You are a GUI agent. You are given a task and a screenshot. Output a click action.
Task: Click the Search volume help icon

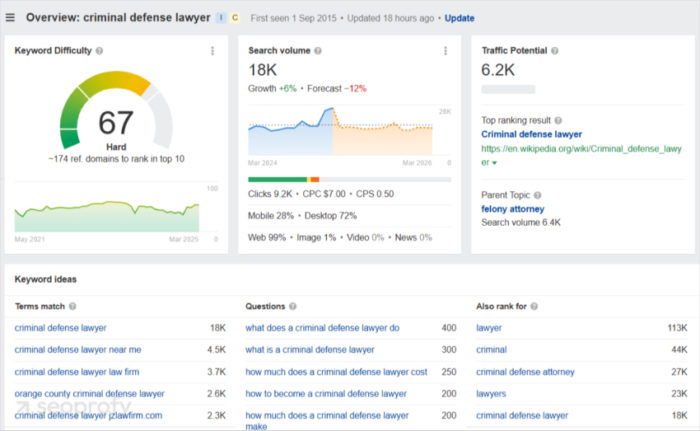(318, 51)
